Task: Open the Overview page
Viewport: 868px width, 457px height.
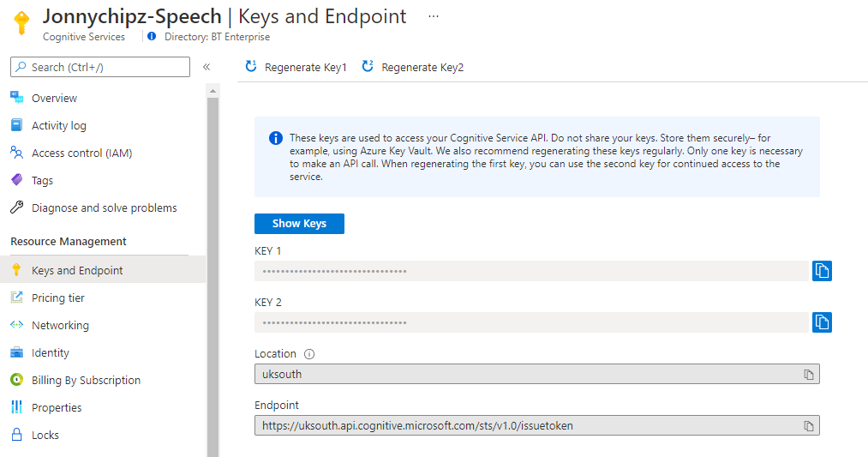Action: click(54, 99)
